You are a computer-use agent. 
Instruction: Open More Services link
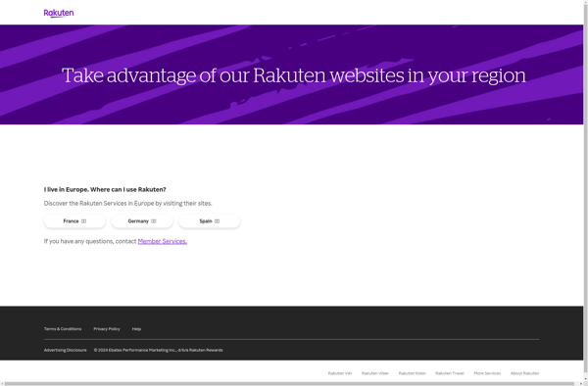click(487, 373)
